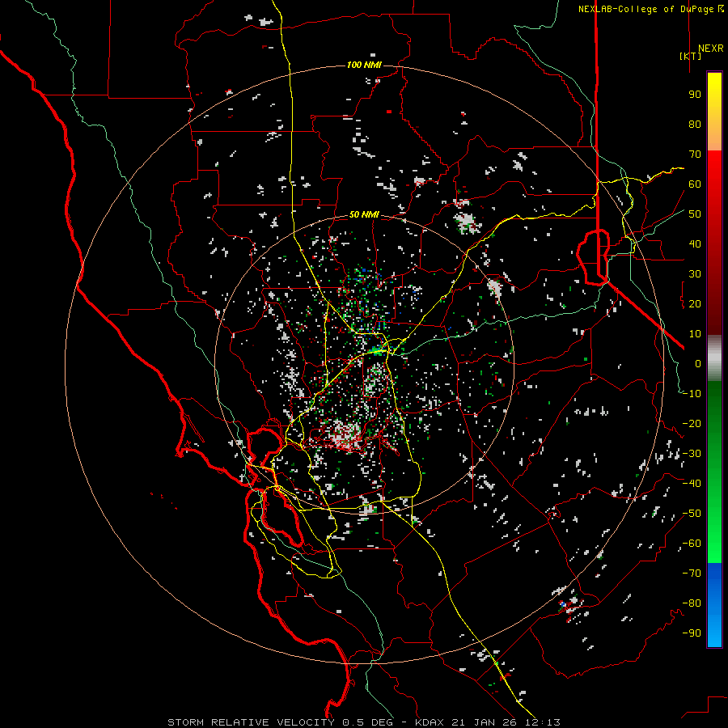Click the 40 value on the velocity scale

[x=695, y=244]
